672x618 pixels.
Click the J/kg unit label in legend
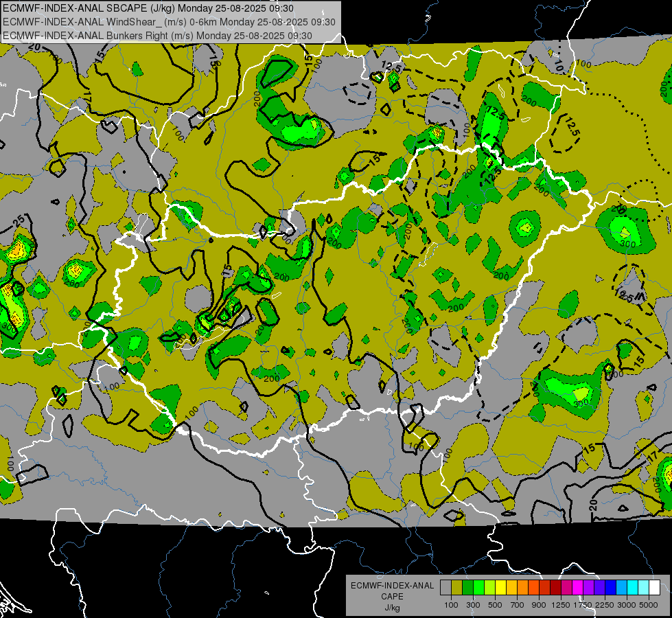[392, 608]
